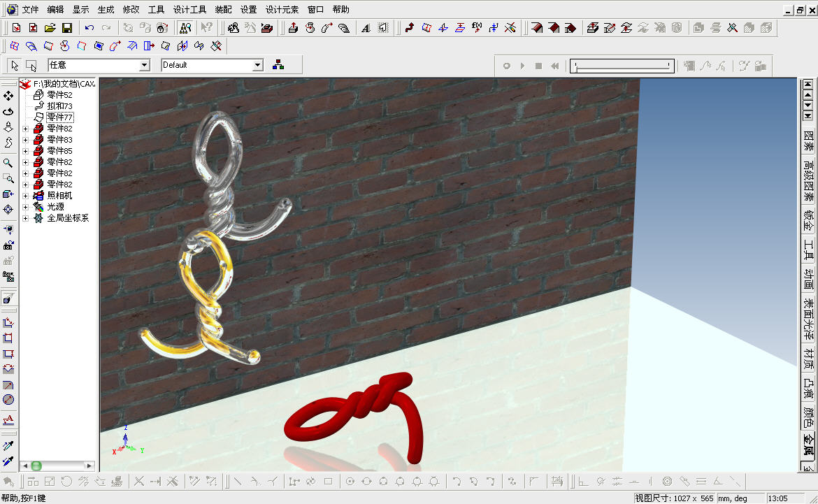Select the zoom magnifier tool in left toolbar
The width and height of the screenshot is (818, 504).
tap(8, 164)
